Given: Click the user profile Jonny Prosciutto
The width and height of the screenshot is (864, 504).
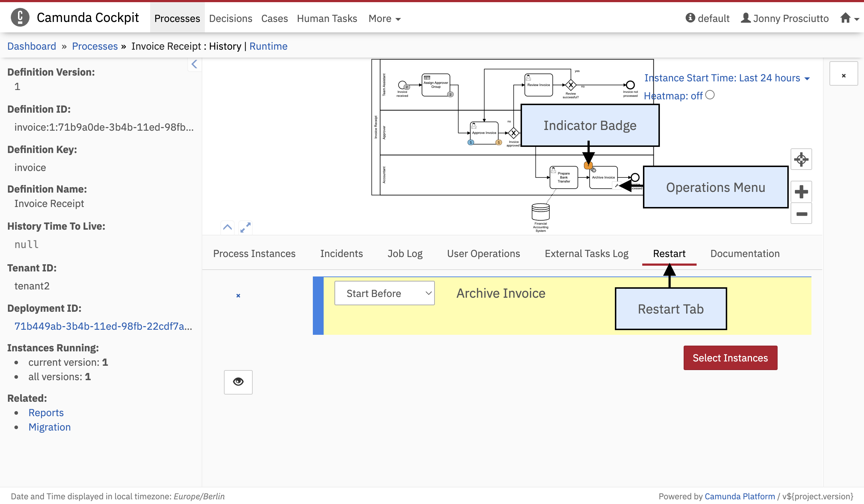Looking at the screenshot, I should [785, 18].
